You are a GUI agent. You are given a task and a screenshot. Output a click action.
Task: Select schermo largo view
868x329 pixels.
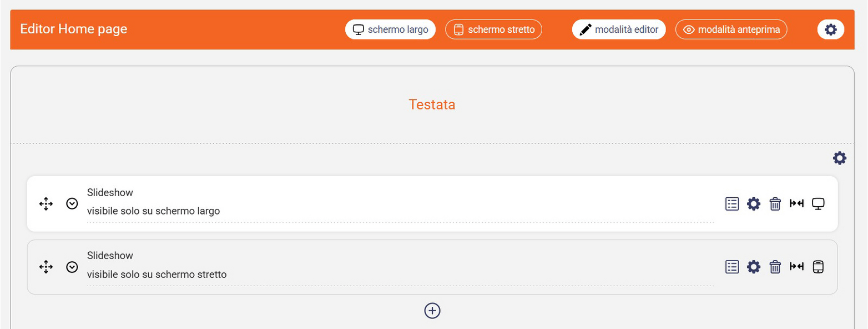(391, 29)
